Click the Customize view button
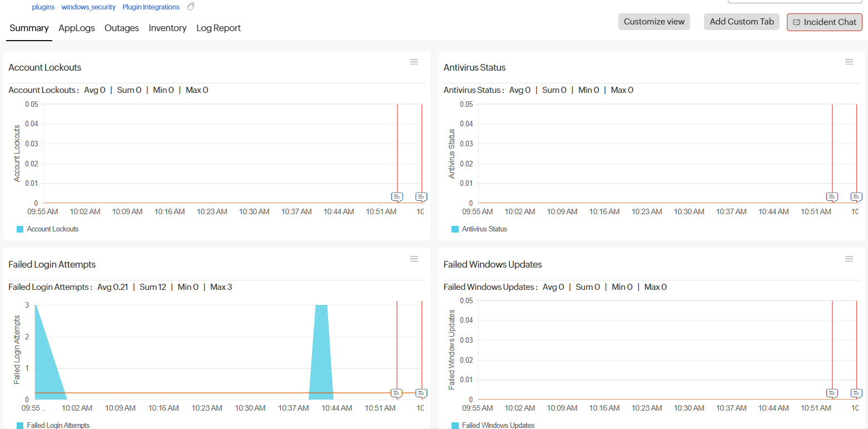Image resolution: width=868 pixels, height=429 pixels. click(x=654, y=22)
